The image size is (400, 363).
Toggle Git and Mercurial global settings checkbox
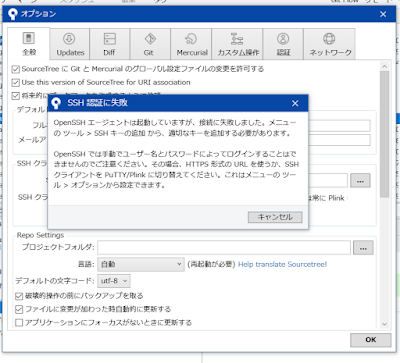(16, 69)
